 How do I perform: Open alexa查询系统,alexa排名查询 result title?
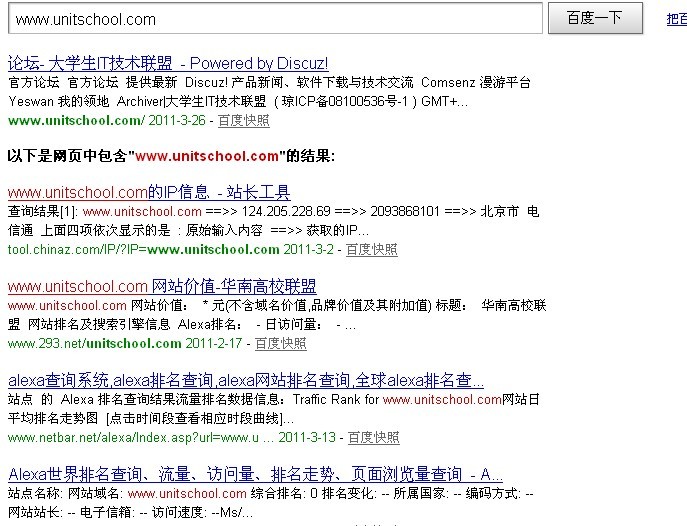(246, 380)
